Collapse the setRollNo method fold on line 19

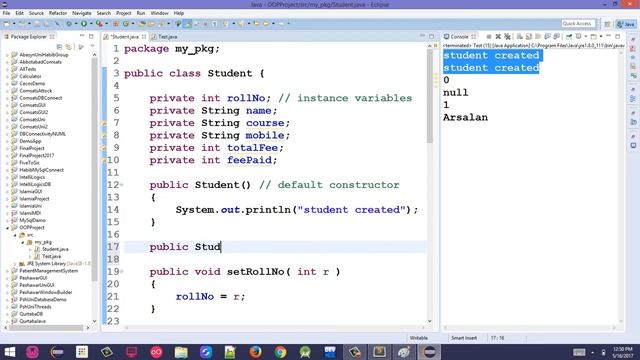[122, 271]
